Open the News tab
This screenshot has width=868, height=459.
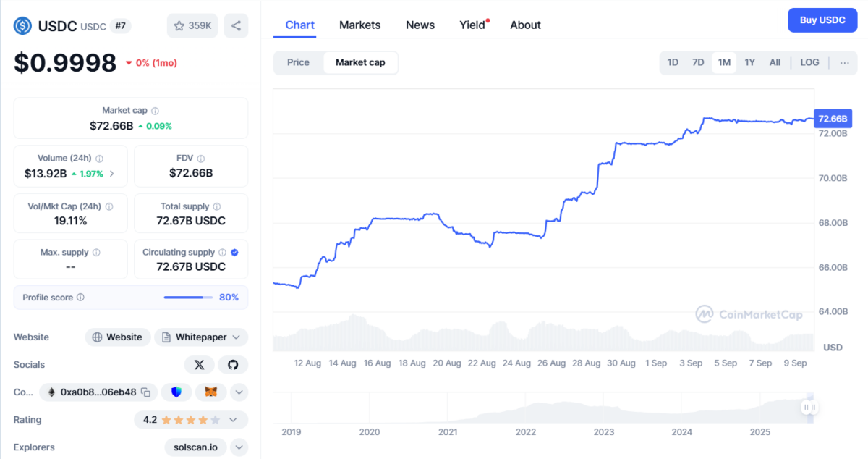click(420, 25)
